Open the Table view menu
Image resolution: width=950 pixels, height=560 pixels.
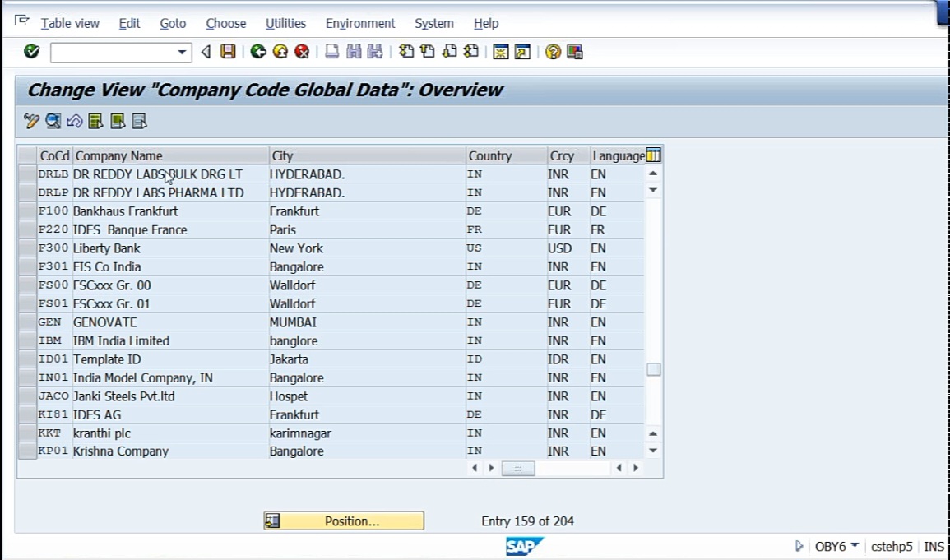pyautogui.click(x=70, y=24)
